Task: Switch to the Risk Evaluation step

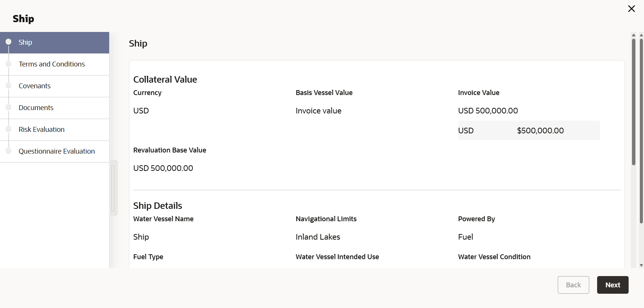Action: point(42,130)
